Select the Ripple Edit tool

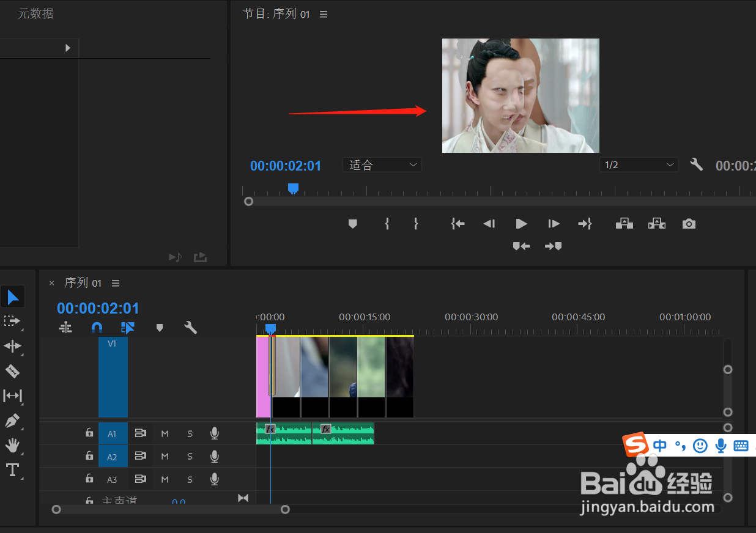point(12,347)
